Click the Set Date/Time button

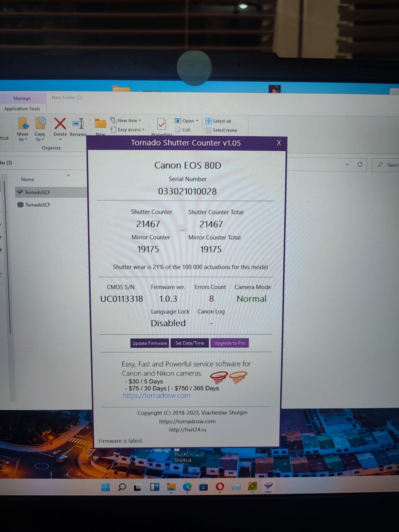click(190, 343)
